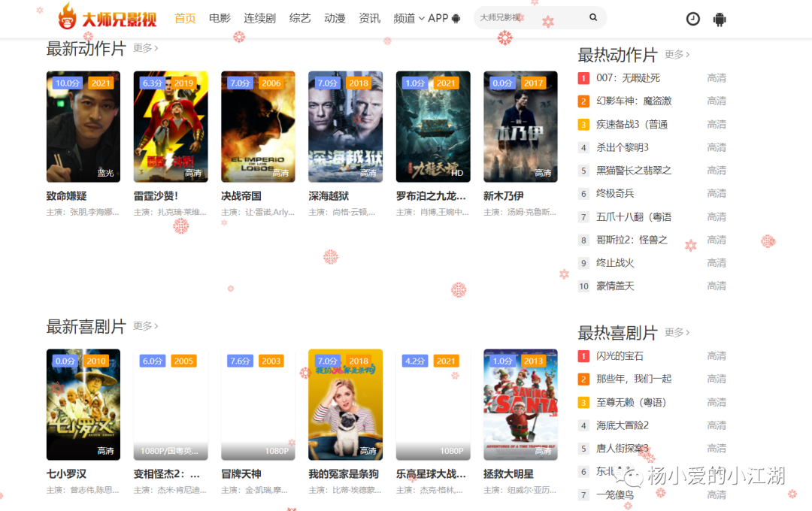This screenshot has width=812, height=511.
Task: Click 更多 next to 最热喜剧片
Action: 677,332
